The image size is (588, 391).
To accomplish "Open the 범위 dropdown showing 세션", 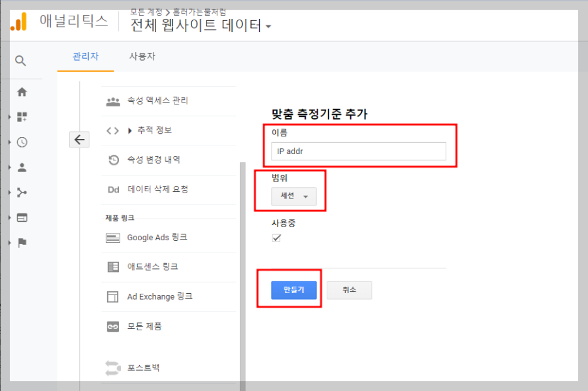I will click(295, 195).
